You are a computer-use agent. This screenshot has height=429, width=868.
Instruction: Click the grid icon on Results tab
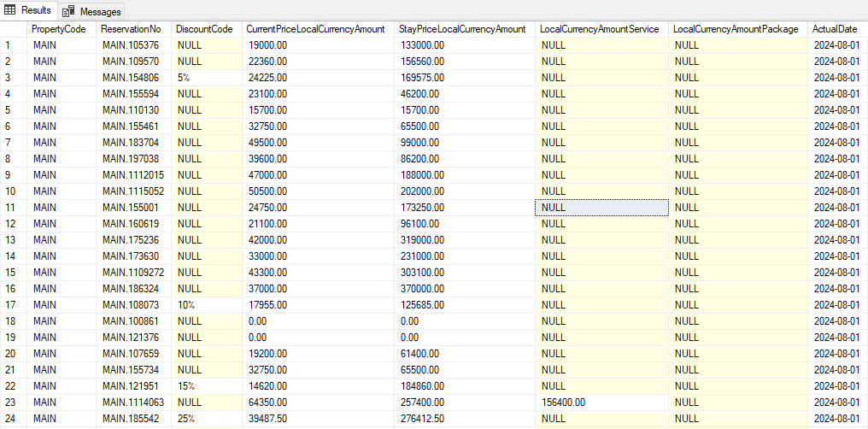(11, 11)
